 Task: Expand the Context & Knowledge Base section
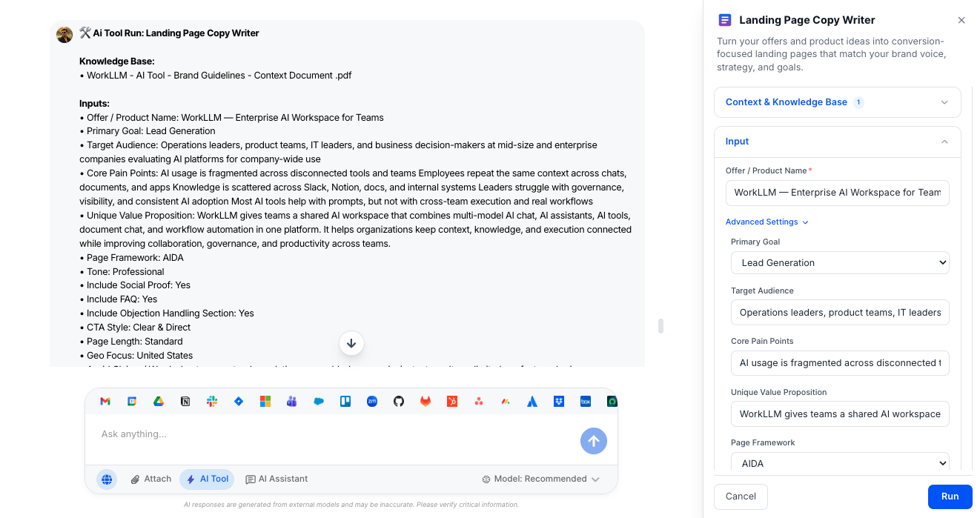[x=838, y=102]
